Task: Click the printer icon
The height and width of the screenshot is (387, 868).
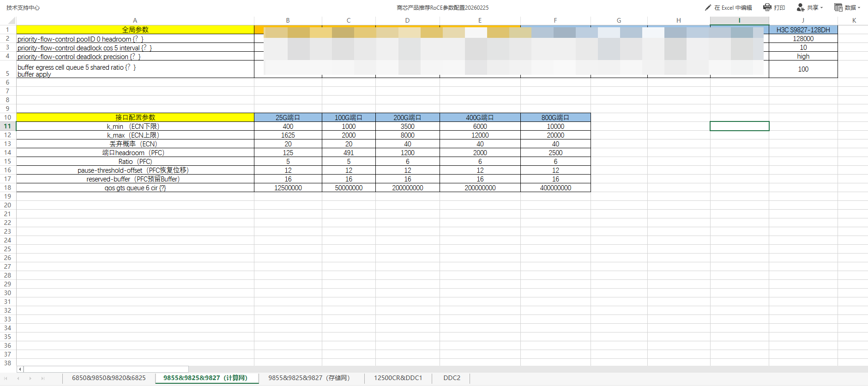Action: click(x=767, y=7)
